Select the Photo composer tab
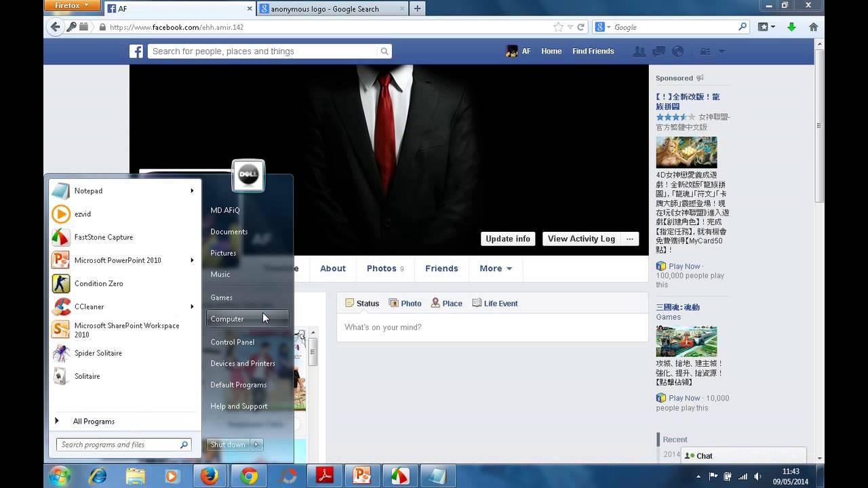Viewport: 868px width, 488px height. click(405, 304)
